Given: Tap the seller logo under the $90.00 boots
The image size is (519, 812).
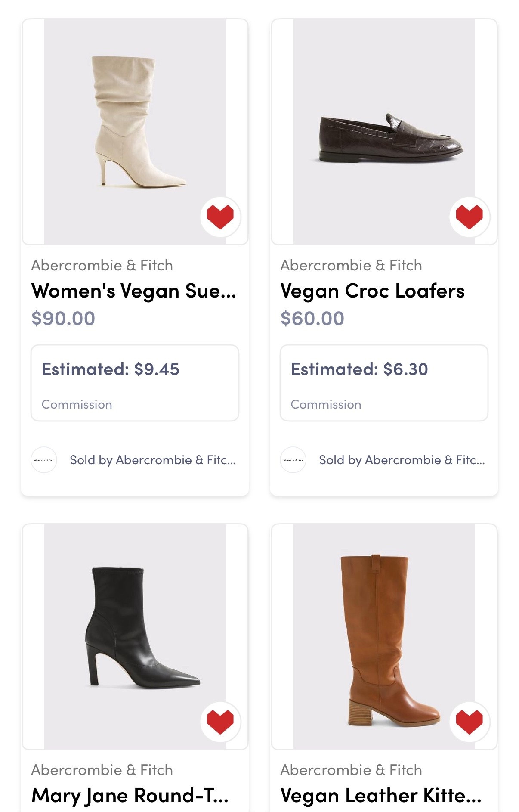Looking at the screenshot, I should 44,460.
